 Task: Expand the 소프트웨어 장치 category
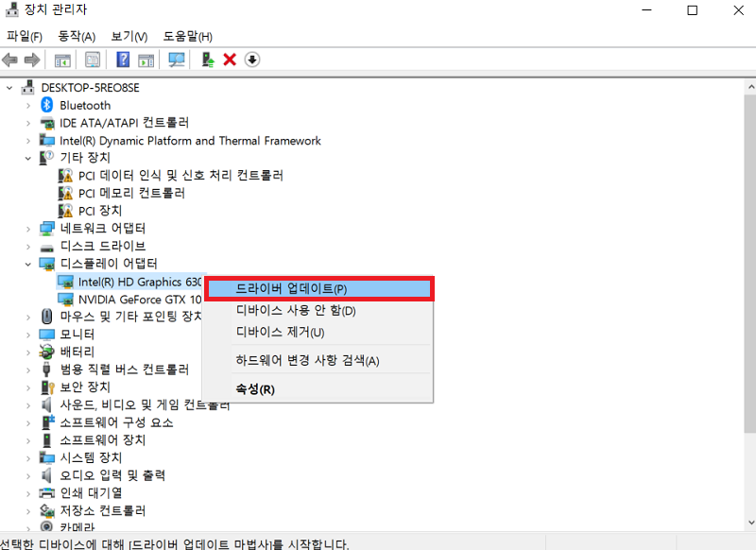[28, 440]
